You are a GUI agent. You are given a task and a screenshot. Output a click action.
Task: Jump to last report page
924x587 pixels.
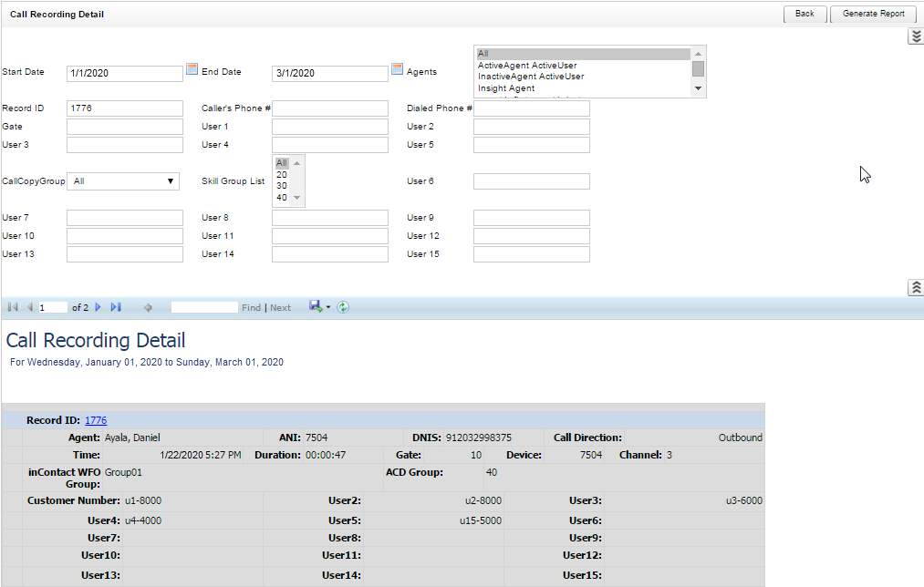[116, 307]
